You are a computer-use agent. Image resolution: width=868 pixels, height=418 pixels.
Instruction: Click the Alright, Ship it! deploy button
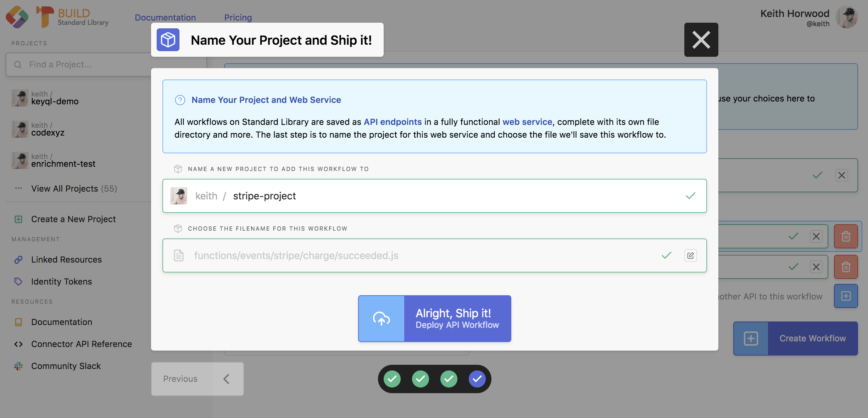(x=434, y=319)
